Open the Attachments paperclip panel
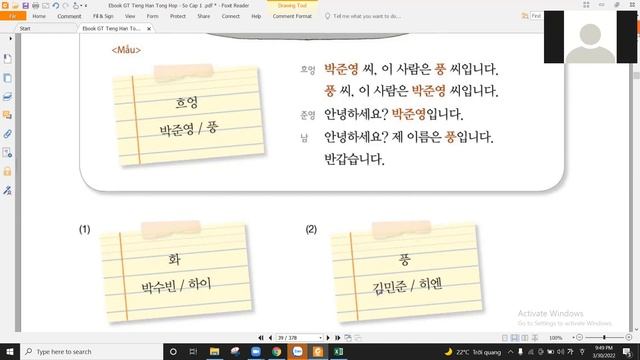640x360 pixels. [7, 134]
